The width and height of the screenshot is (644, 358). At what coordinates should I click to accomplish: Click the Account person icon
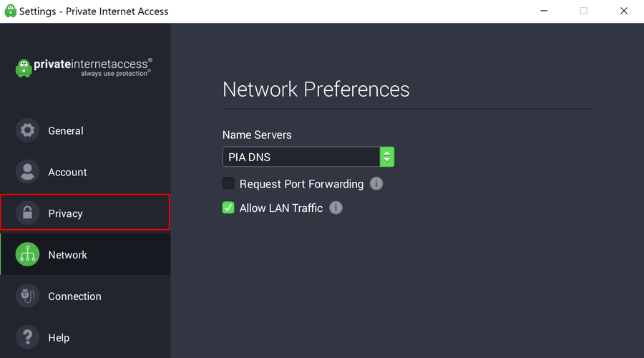27,172
